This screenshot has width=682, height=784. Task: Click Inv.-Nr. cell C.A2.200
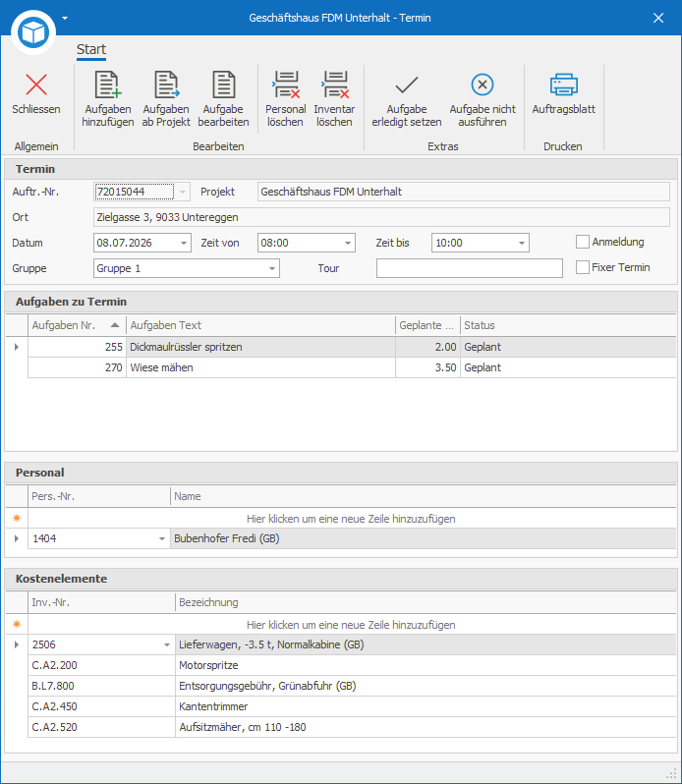click(101, 665)
